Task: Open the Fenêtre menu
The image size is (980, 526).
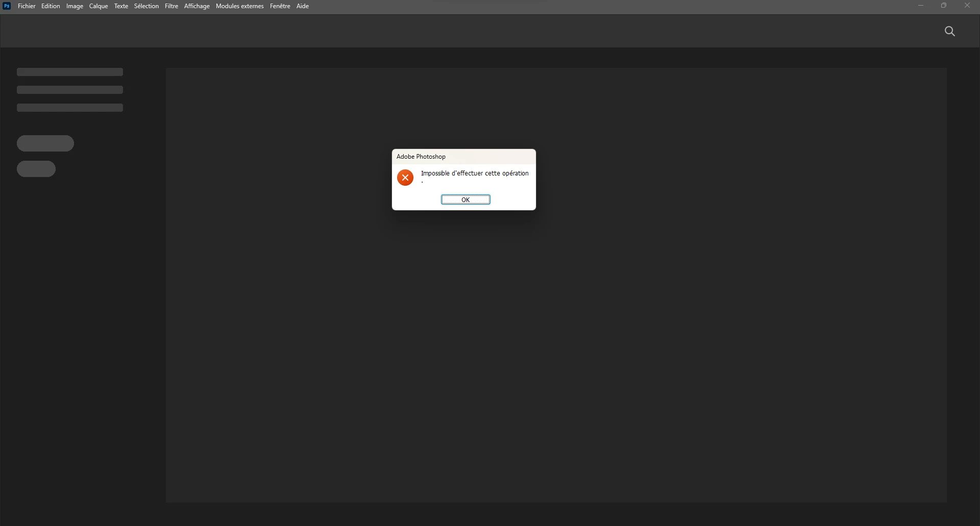Action: pos(280,6)
